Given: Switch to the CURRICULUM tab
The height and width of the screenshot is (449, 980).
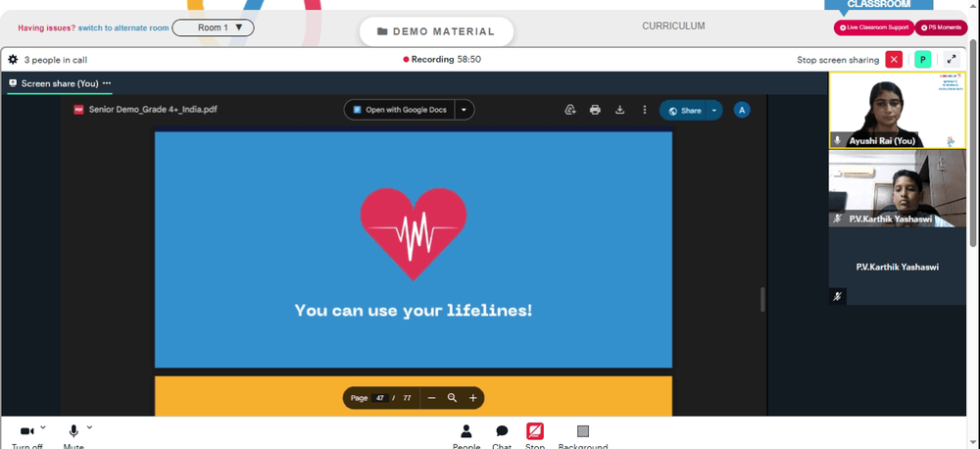Looking at the screenshot, I should click(x=673, y=26).
